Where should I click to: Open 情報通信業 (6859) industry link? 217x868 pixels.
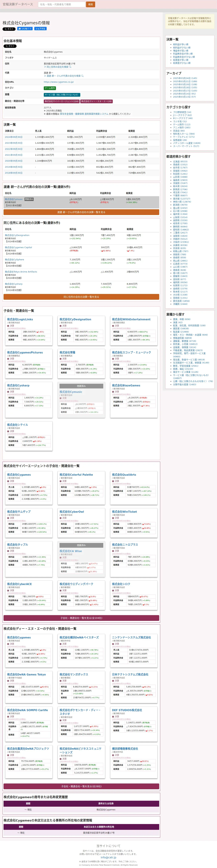pos(182,338)
